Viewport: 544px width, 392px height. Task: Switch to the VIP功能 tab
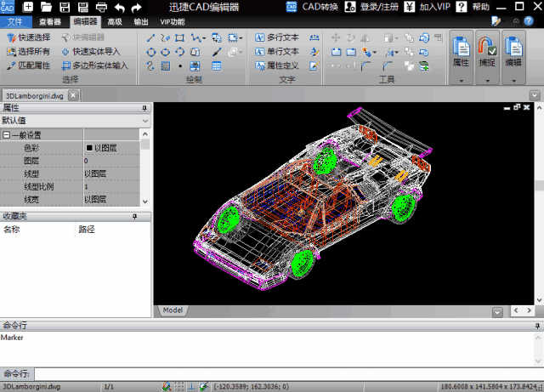pos(173,22)
